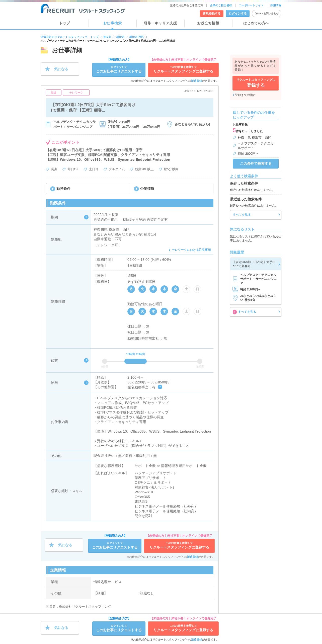Screen dimensions: 322x644
Task: Click 派遣登録 link in top note
Action: (x=196, y=81)
